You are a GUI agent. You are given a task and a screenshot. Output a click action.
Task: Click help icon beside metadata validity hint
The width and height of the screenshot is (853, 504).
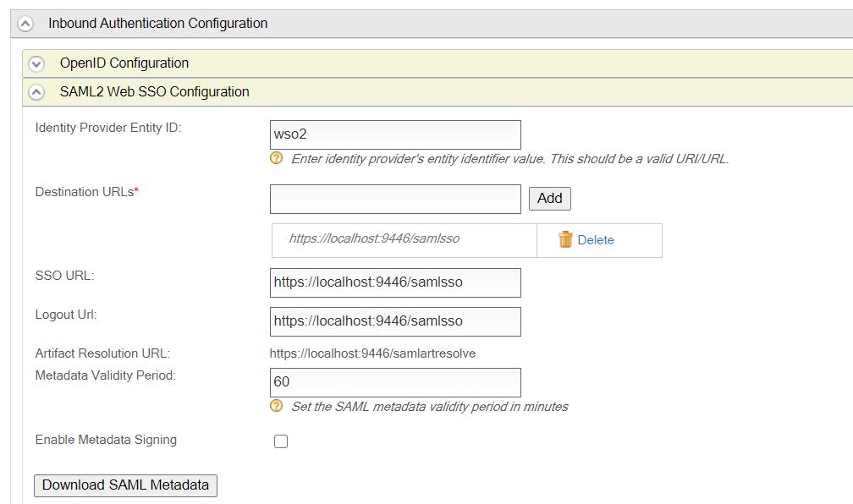276,406
